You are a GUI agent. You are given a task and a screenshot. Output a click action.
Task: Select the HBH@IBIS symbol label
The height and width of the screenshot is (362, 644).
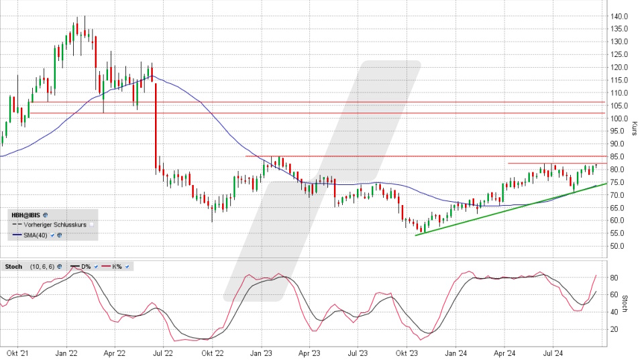coord(26,215)
